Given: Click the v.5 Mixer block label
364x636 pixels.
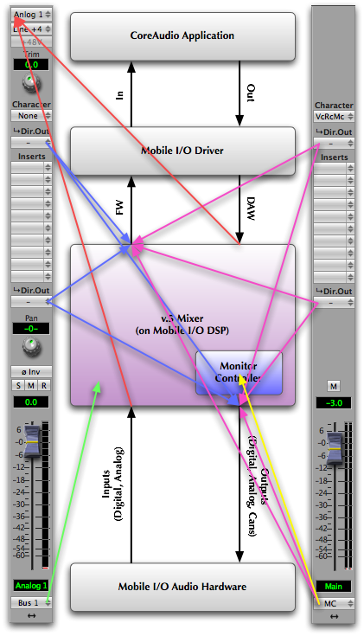Looking at the screenshot, I should click(182, 324).
